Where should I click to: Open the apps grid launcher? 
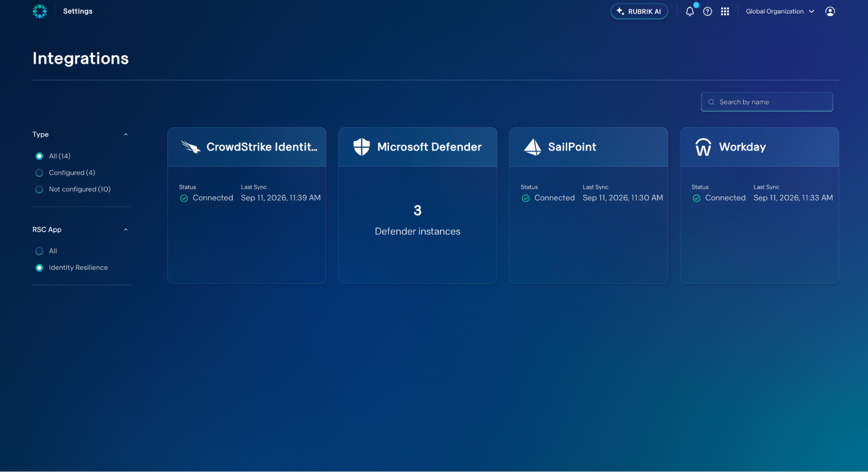point(725,11)
